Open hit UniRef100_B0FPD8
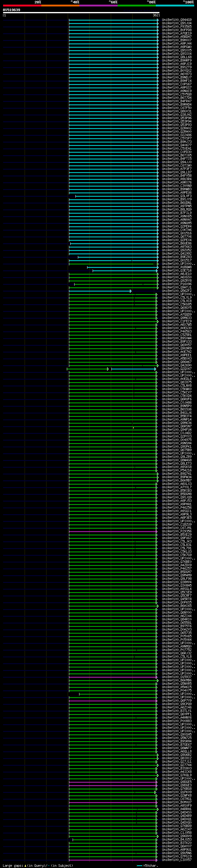This screenshot has height=868, width=197. (x=177, y=30)
